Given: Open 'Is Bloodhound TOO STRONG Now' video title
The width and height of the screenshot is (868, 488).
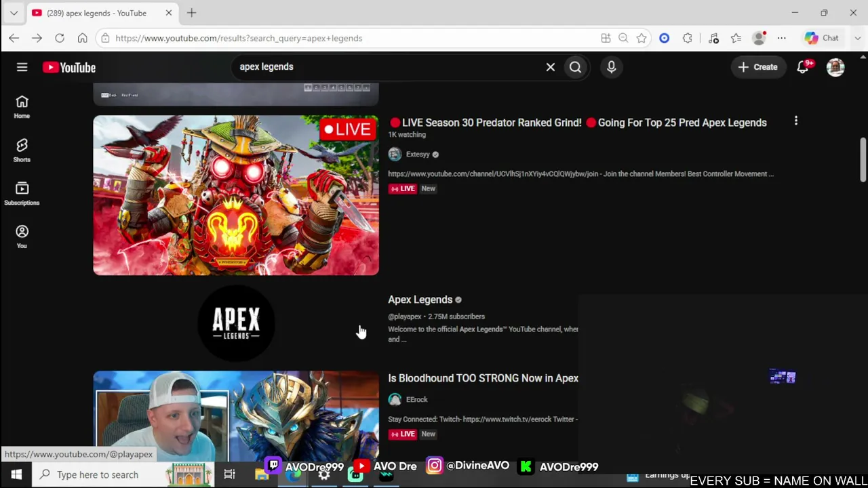Looking at the screenshot, I should (x=483, y=378).
